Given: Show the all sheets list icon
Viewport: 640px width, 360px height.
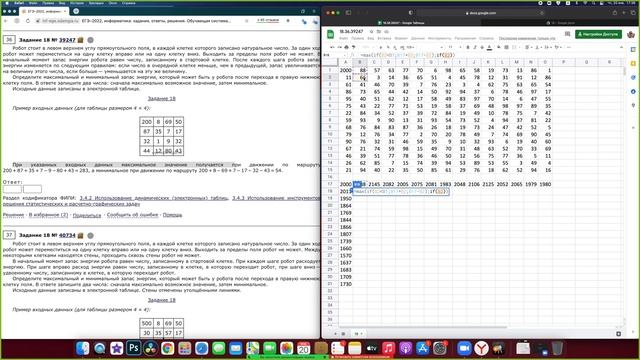Looking at the screenshot, I should point(343,333).
